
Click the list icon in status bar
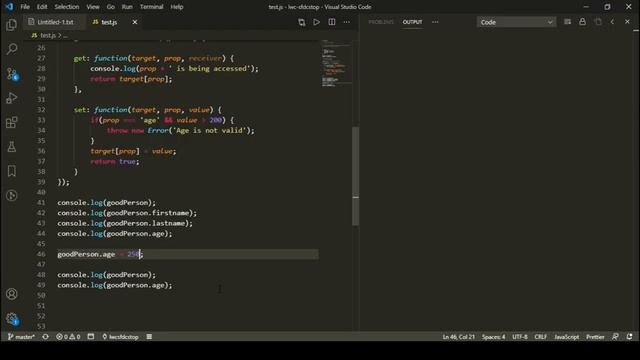click(x=149, y=337)
